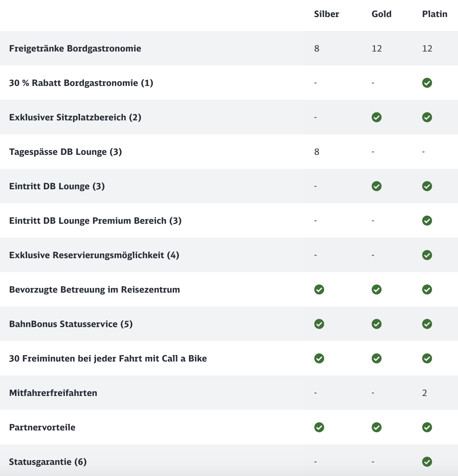
Task: Click Platin checkmark for 30 % Rabatt Bordgastronomie
Action: pos(427,83)
